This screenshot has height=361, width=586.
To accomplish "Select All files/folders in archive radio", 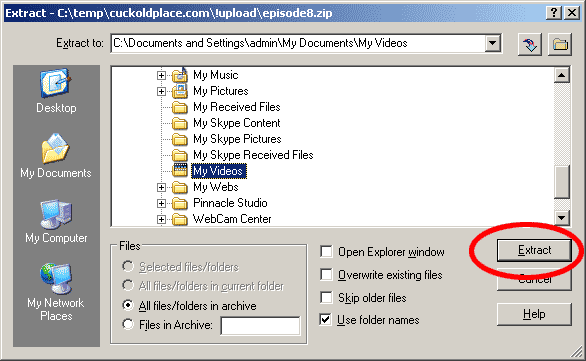I will tap(128, 305).
